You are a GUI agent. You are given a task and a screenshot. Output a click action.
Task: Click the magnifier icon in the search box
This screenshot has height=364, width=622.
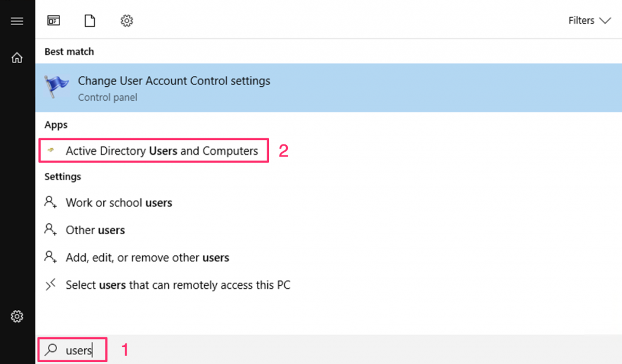(52, 350)
